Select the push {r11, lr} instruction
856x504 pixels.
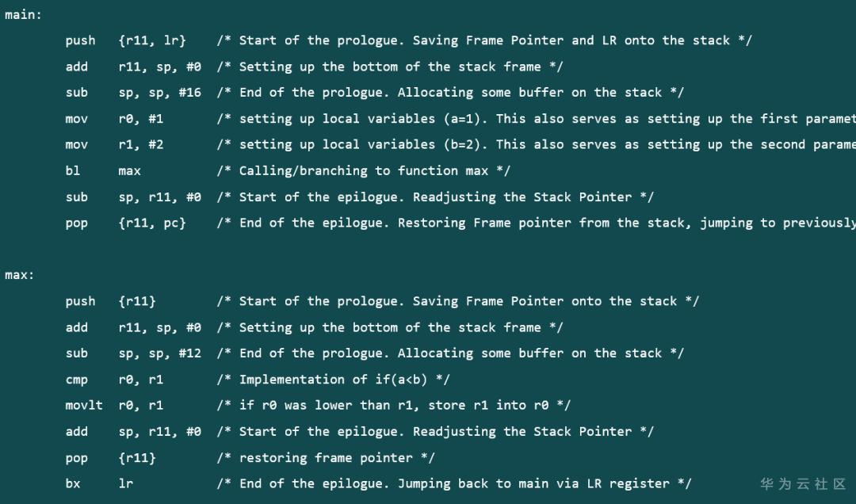point(125,40)
